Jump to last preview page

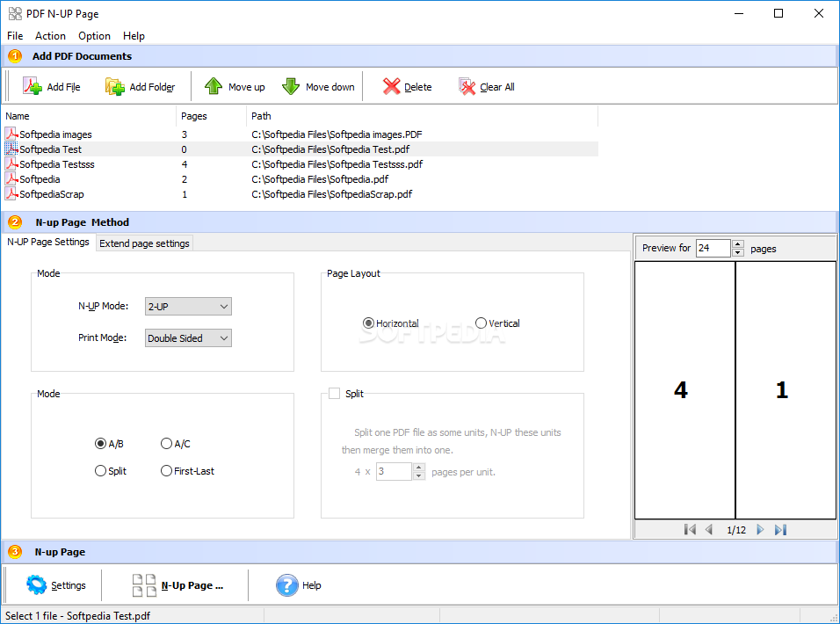pyautogui.click(x=780, y=530)
